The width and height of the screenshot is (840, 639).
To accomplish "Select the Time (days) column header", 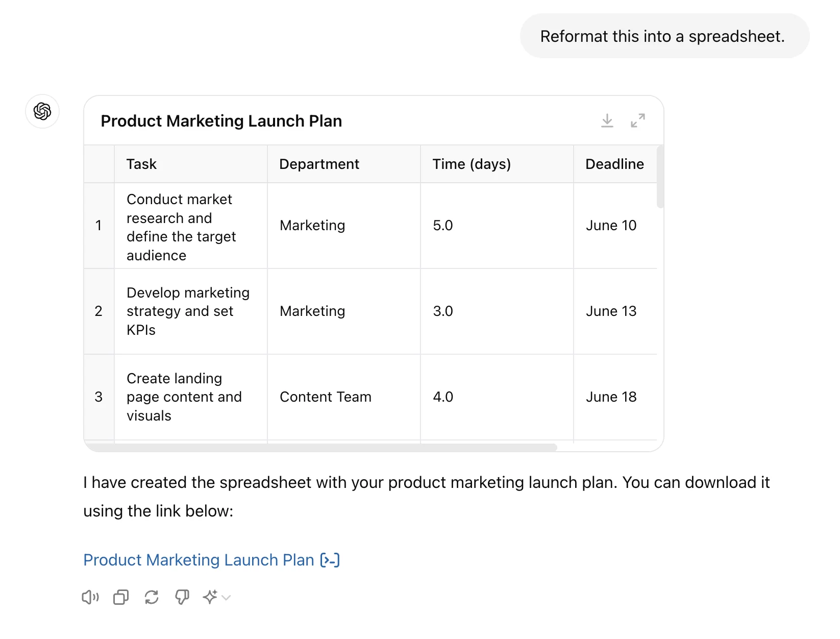I will pos(471,164).
